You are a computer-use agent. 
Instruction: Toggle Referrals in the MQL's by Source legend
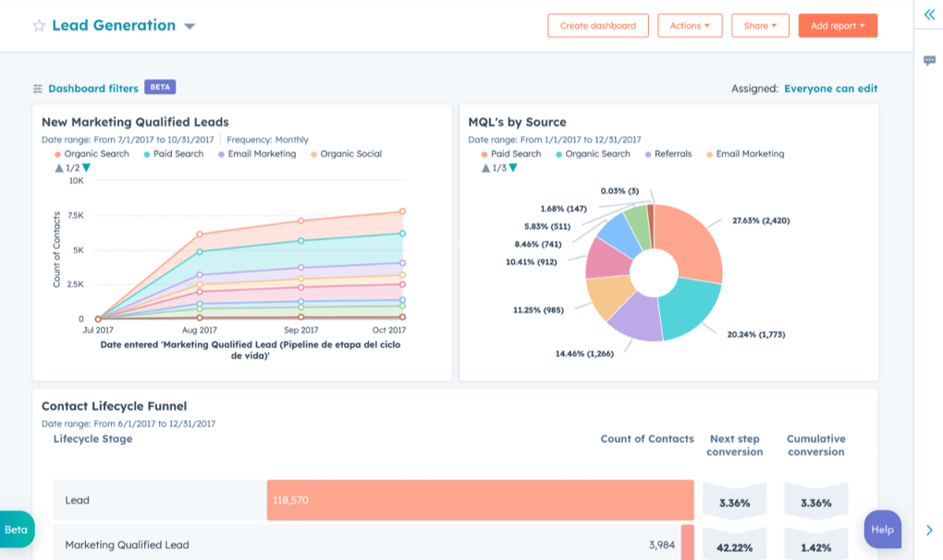(668, 153)
